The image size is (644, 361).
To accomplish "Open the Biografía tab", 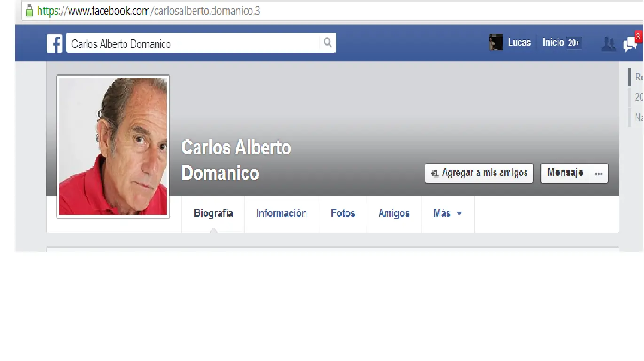I will [213, 214].
